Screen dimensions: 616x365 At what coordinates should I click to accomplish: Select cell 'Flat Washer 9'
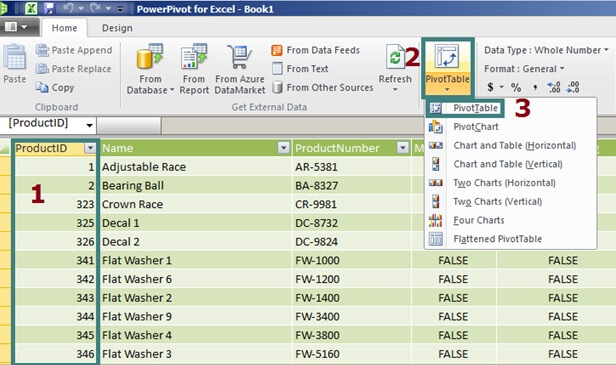(x=196, y=317)
